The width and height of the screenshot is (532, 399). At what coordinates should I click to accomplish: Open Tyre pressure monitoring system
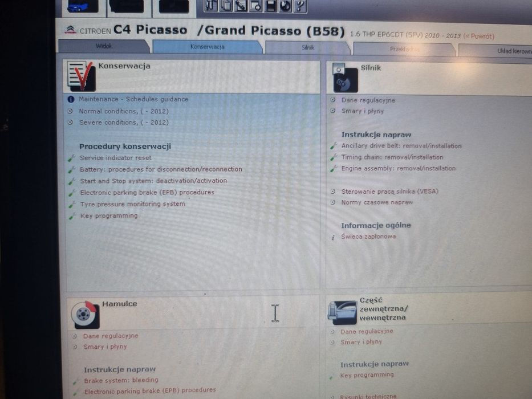[x=133, y=204]
